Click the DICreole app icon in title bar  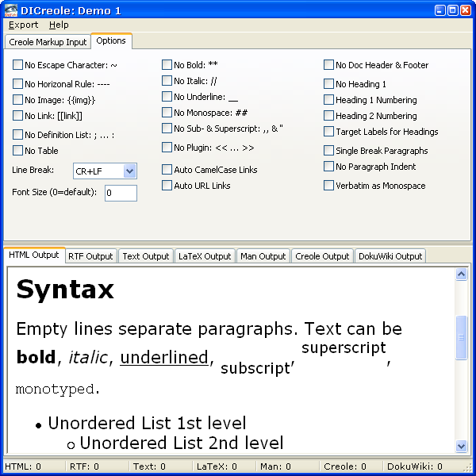[x=12, y=10]
